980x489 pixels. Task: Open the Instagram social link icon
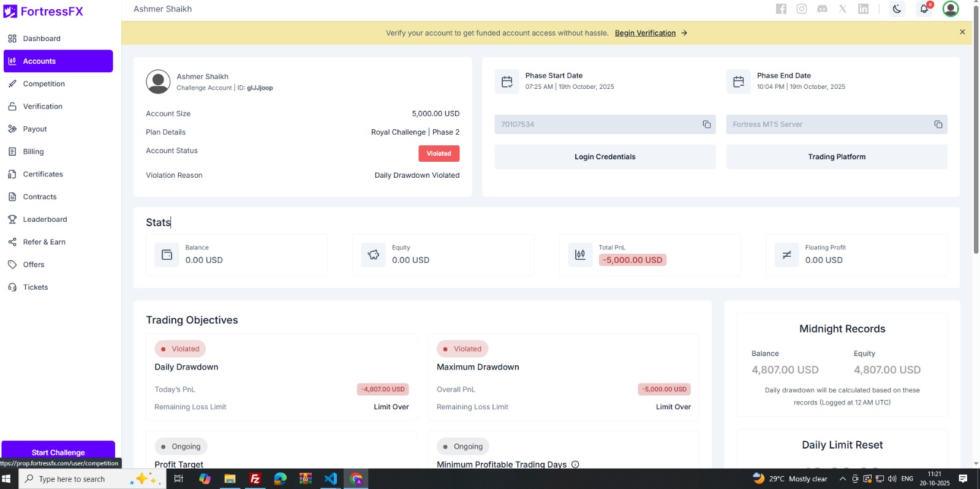point(802,9)
